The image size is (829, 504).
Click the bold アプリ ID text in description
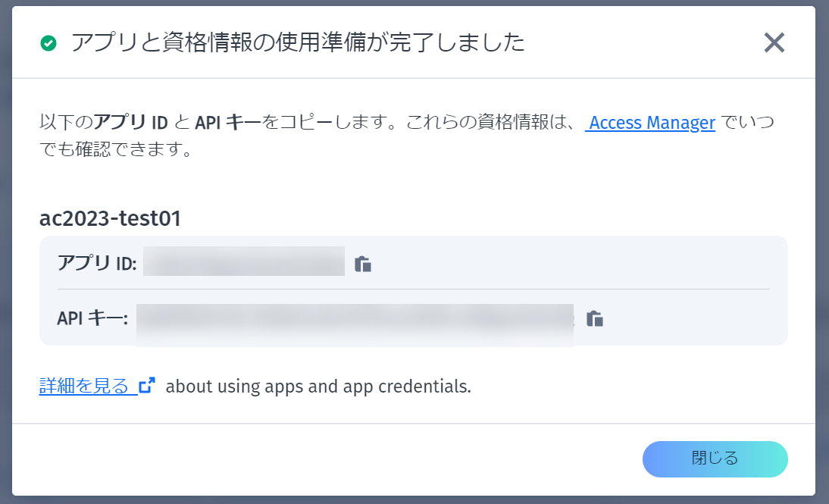tap(130, 123)
